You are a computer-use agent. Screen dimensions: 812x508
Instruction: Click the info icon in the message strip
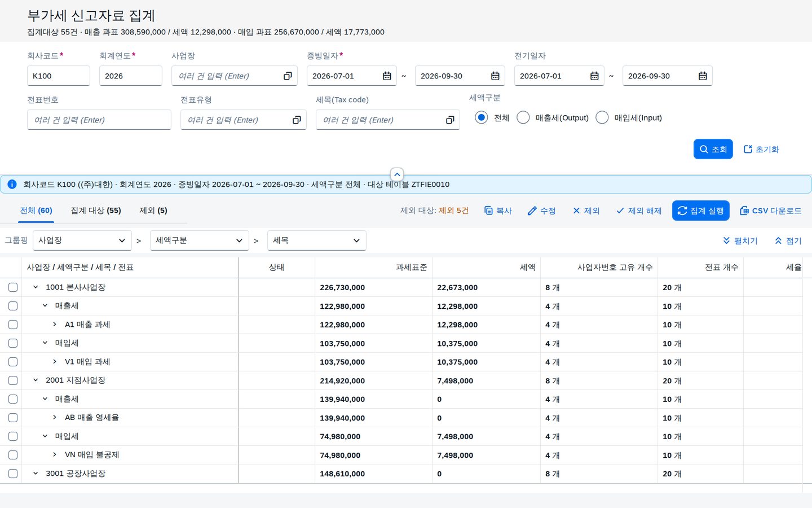(12, 184)
